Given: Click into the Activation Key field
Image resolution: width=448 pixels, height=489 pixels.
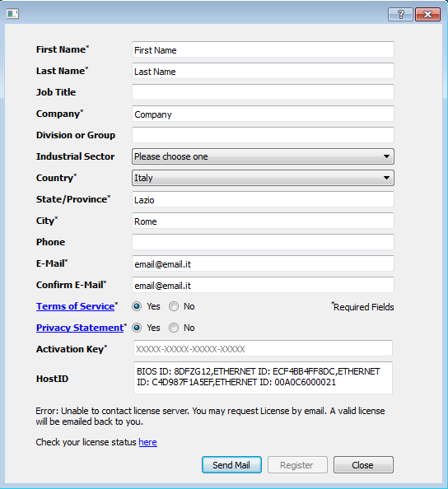Looking at the screenshot, I should pyautogui.click(x=263, y=348).
